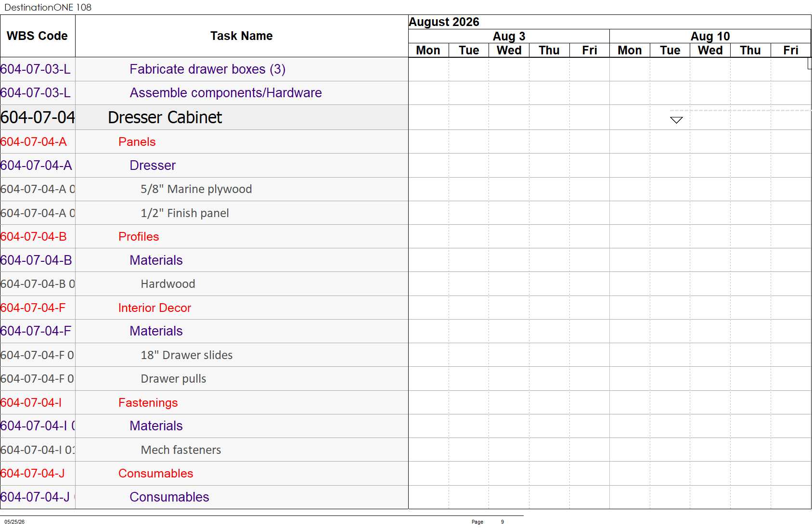Select Materials under Fastenings

click(x=156, y=426)
